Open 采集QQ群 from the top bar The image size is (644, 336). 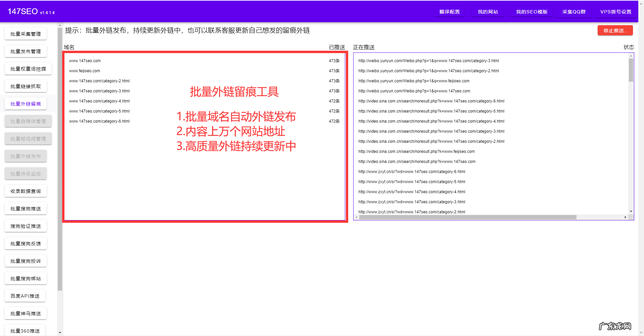574,11
